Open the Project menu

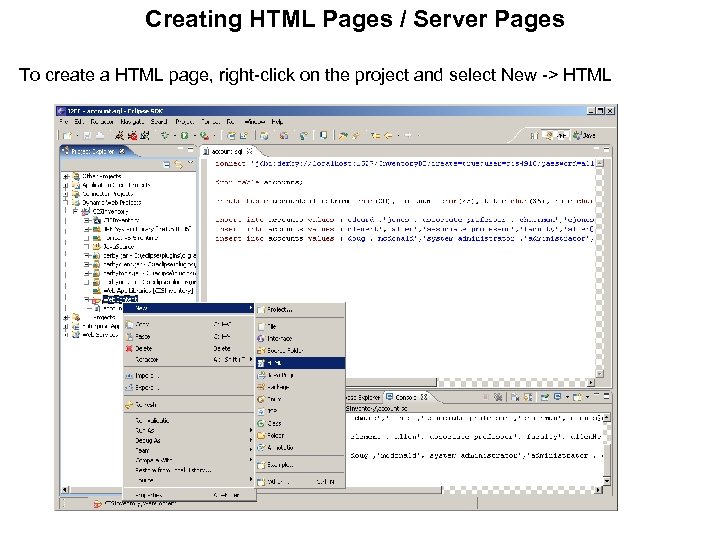pyautogui.click(x=185, y=122)
